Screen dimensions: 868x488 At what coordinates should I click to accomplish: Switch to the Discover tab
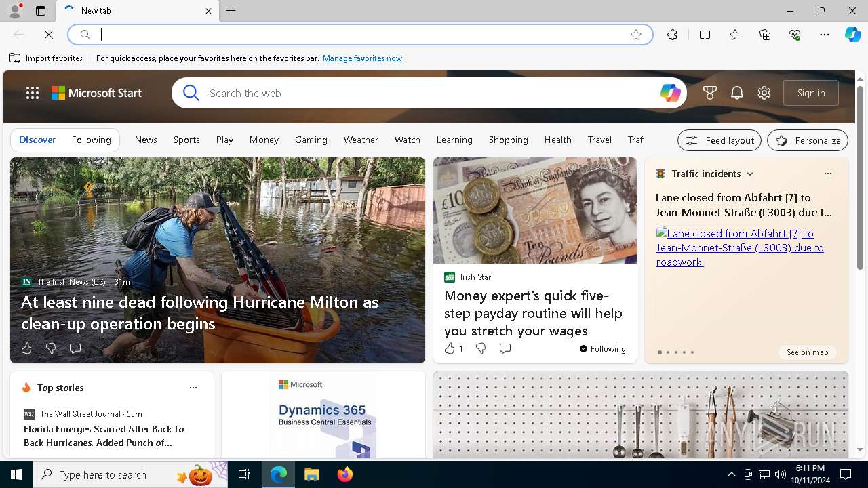(x=37, y=140)
